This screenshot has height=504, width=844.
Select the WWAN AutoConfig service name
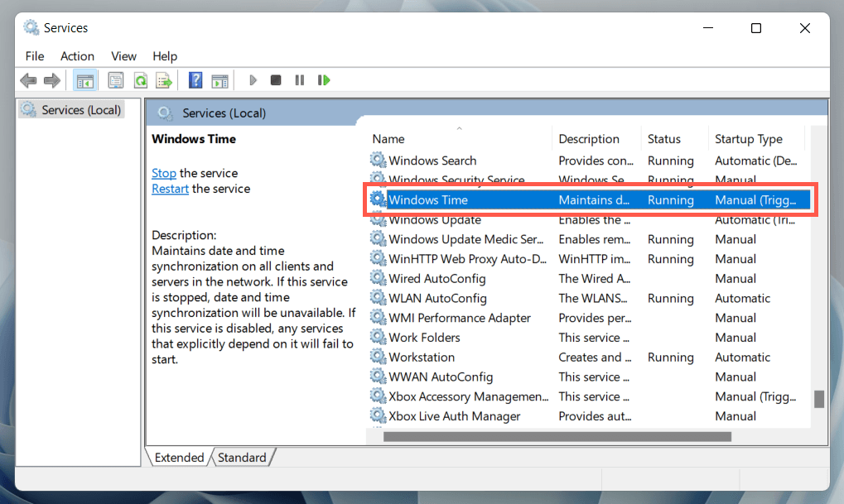[441, 377]
